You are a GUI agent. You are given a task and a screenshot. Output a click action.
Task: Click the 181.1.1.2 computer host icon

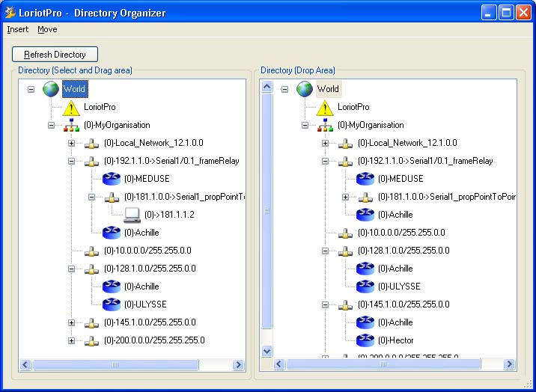tap(132, 215)
